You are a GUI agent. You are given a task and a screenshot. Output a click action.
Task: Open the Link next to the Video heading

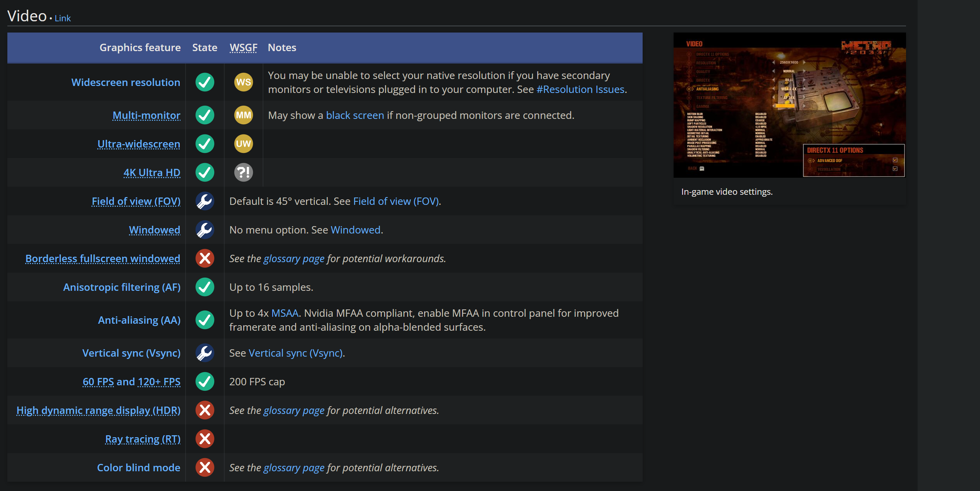point(63,18)
